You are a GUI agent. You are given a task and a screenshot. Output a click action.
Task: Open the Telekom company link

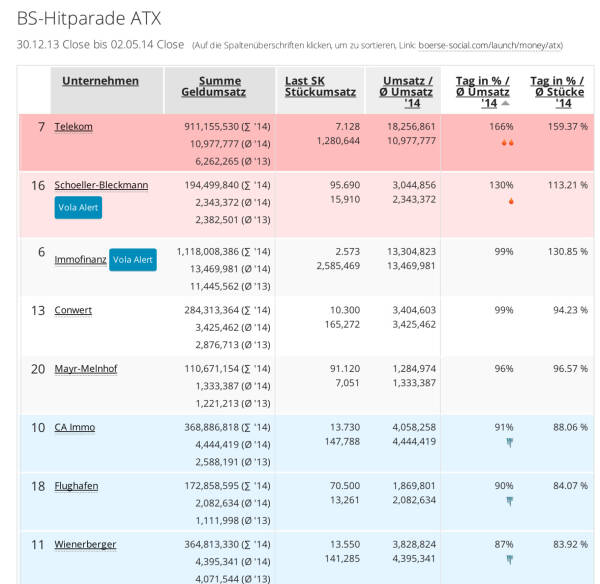coord(73,127)
